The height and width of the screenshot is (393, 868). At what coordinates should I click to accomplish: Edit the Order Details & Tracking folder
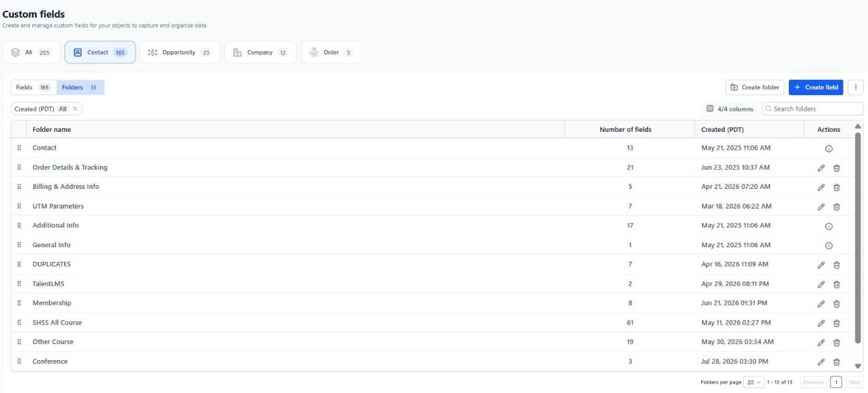[821, 168]
